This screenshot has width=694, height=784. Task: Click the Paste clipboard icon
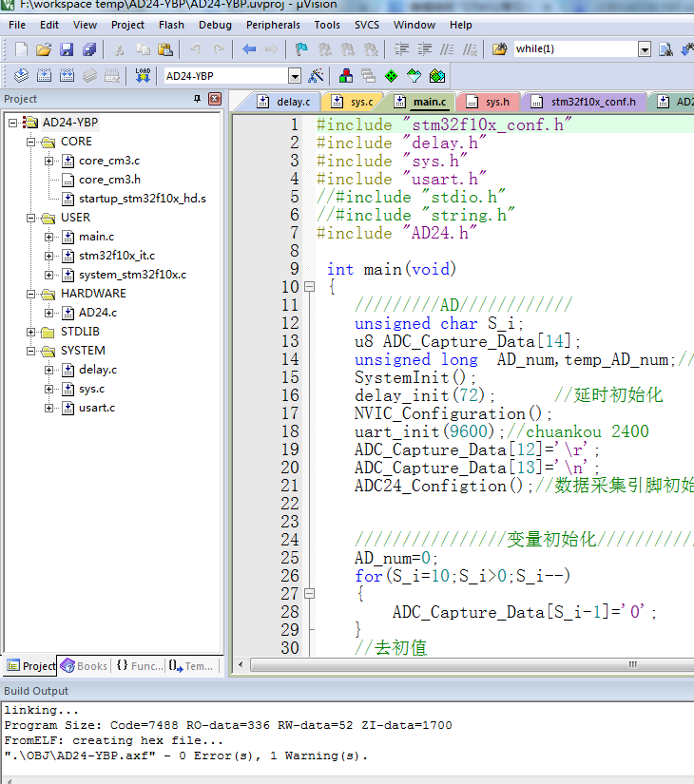point(165,49)
